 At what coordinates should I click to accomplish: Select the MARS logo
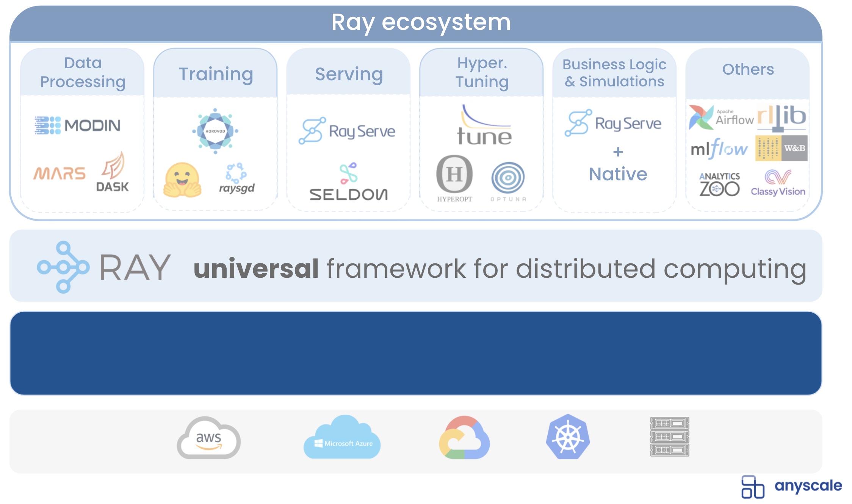pos(60,174)
